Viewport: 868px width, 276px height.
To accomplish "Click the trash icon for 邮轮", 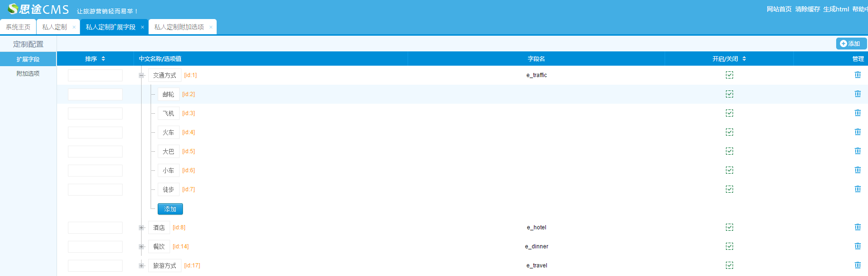I will pyautogui.click(x=858, y=94).
